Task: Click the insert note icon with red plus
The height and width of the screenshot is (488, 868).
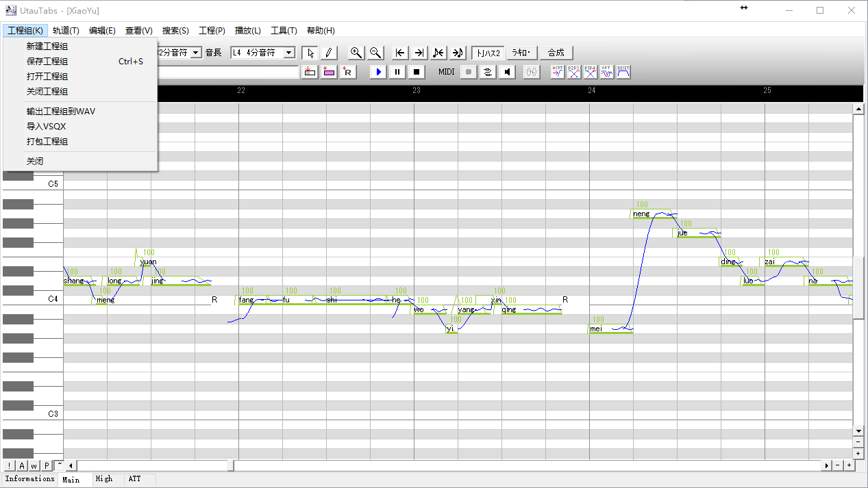Action: [310, 72]
